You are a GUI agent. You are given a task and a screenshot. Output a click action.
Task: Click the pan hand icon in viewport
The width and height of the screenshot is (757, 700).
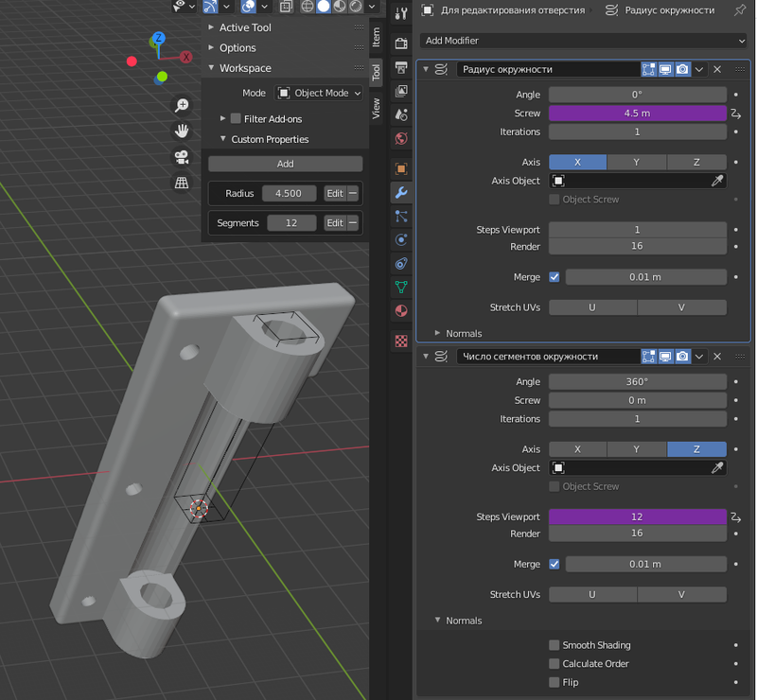[182, 131]
